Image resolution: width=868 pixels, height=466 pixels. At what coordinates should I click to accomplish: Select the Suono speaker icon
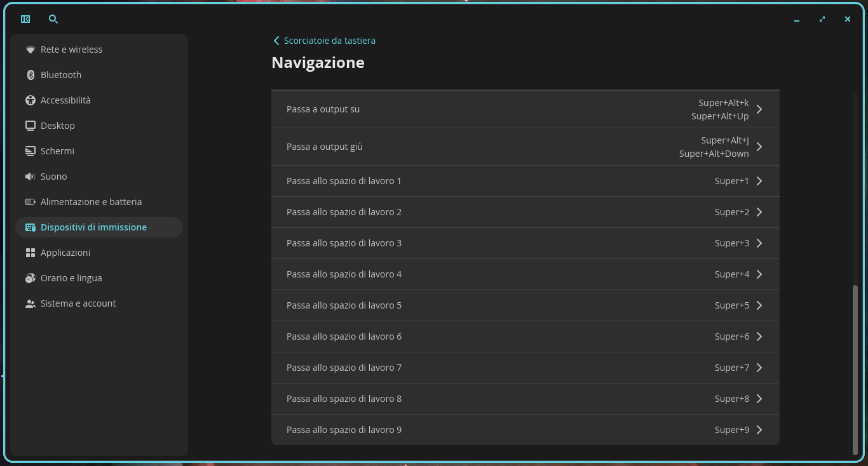(x=31, y=176)
